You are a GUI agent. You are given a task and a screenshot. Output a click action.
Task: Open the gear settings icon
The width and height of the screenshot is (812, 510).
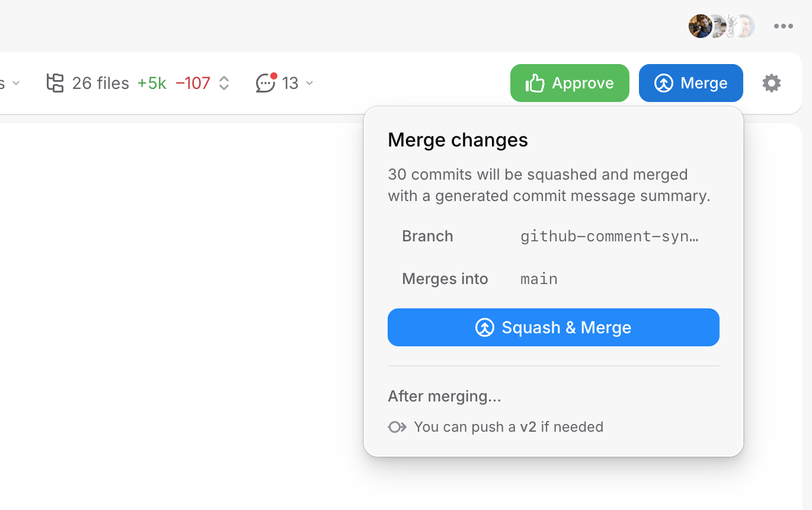tap(771, 83)
